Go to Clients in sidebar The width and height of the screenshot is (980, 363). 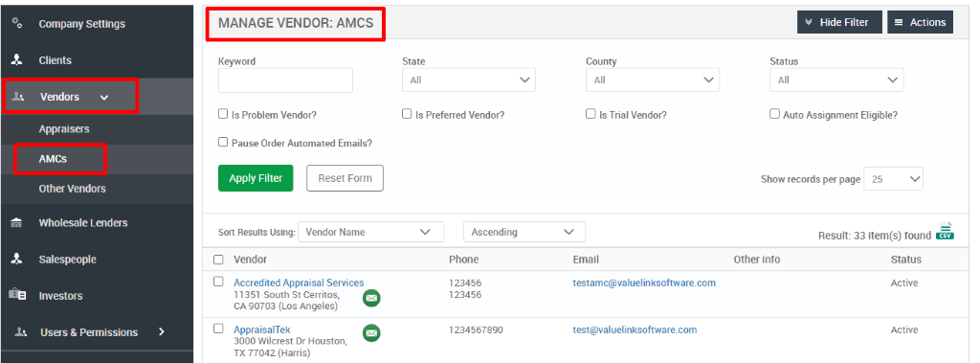[55, 60]
